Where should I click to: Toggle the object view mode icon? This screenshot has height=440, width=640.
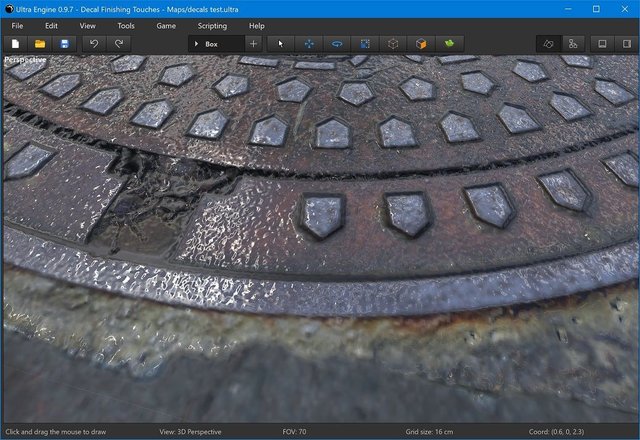point(549,44)
